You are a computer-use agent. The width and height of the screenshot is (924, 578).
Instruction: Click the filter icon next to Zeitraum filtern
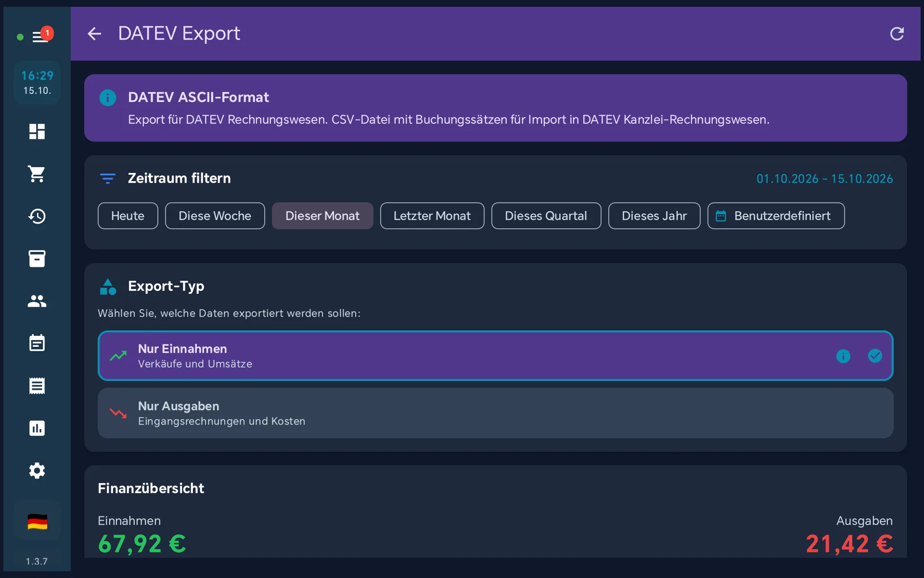pyautogui.click(x=107, y=179)
